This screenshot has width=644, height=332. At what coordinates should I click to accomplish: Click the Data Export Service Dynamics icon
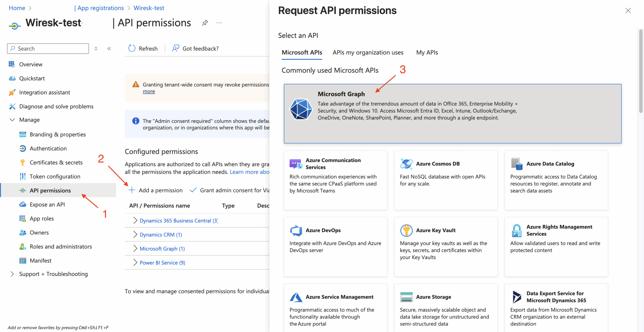pos(517,297)
